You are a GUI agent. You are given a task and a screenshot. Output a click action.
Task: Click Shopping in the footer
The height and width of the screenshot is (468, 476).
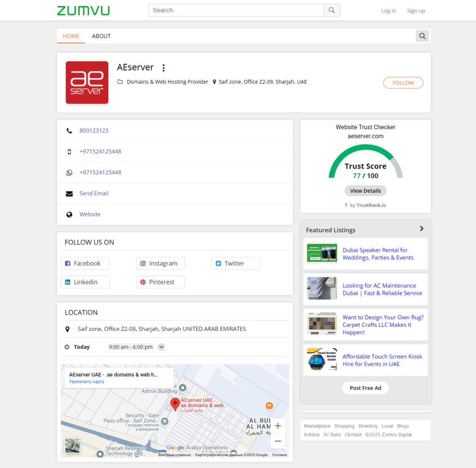tap(344, 426)
